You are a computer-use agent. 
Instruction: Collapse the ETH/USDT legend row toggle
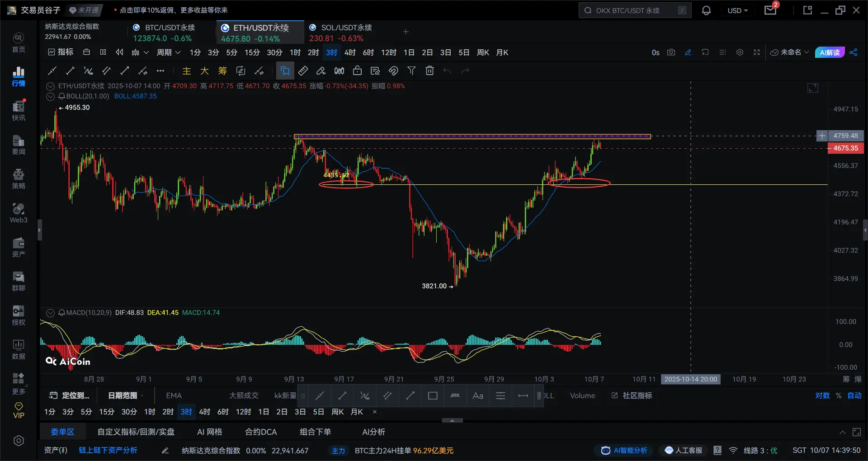coord(50,86)
